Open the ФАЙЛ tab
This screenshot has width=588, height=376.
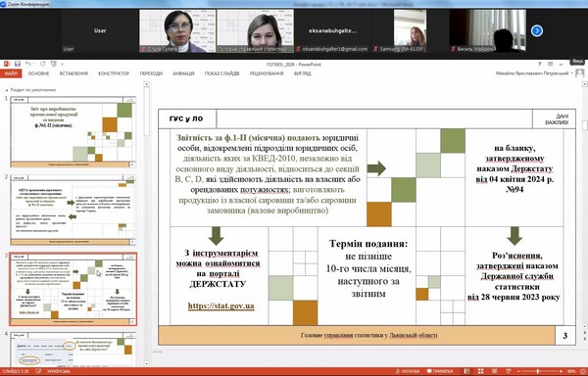[x=11, y=73]
